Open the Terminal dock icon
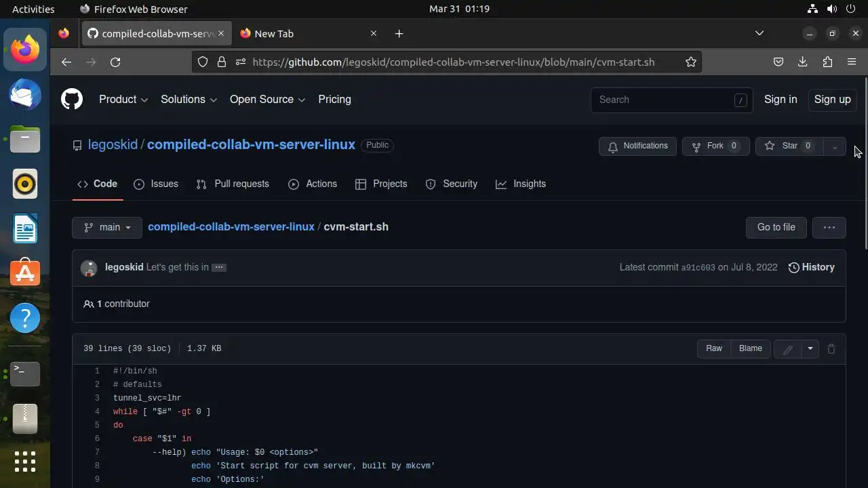The height and width of the screenshot is (488, 868). (x=25, y=373)
